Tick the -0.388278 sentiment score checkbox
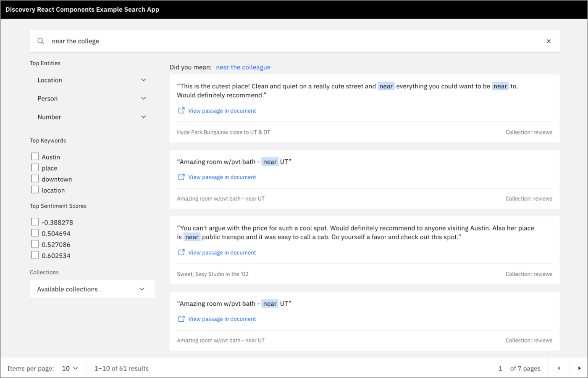 35,222
